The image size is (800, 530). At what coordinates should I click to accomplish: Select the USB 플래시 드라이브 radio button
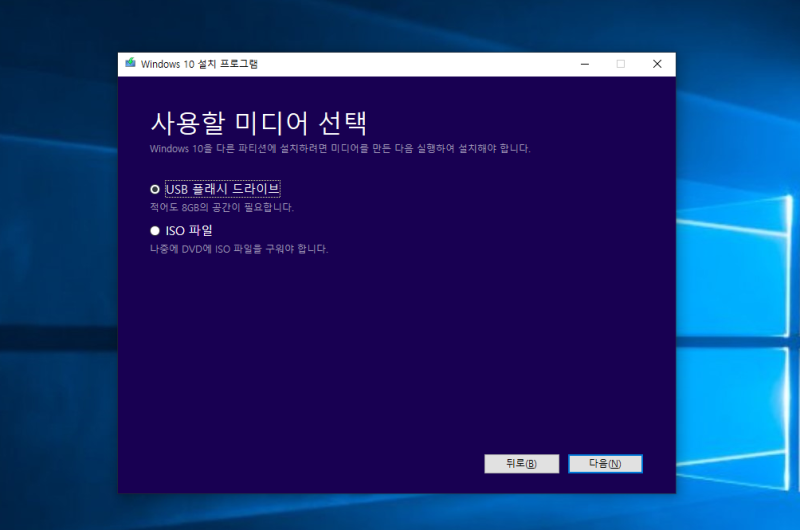coord(155,189)
